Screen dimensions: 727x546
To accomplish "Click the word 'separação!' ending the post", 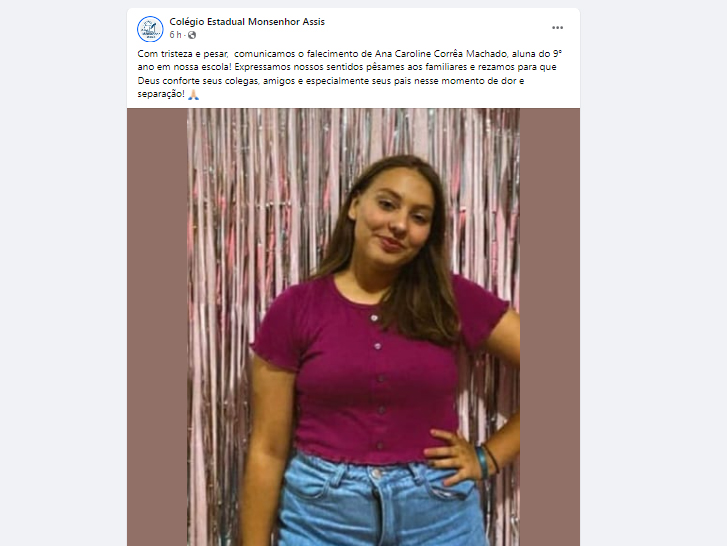I will tap(161, 94).
